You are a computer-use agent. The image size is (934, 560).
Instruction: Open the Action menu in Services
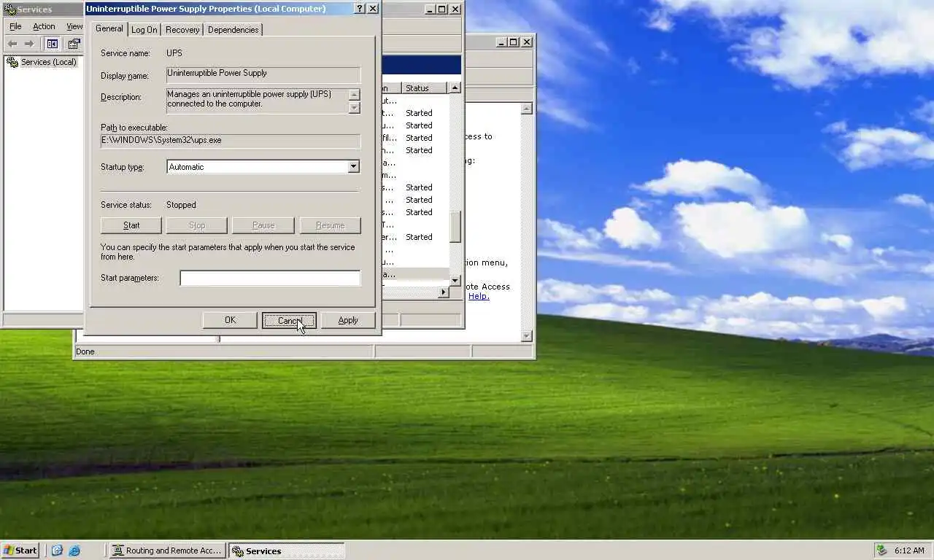coord(44,26)
